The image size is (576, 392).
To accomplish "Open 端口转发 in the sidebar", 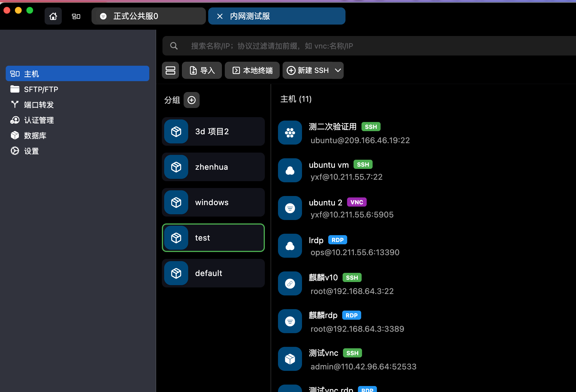I will [x=39, y=105].
